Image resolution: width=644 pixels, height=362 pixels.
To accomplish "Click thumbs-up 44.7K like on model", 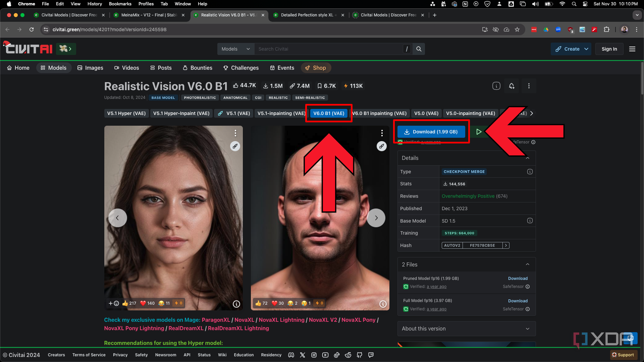I will point(245,86).
